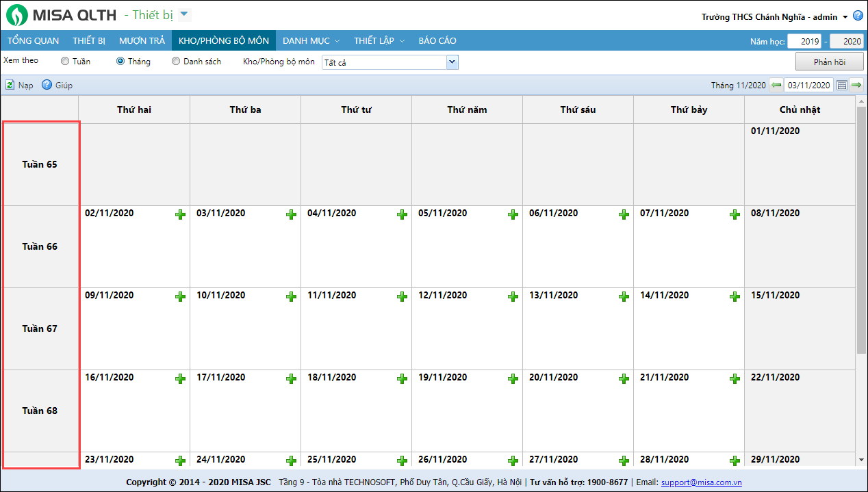868x492 pixels.
Task: Click the Tuần 66 row label
Action: 40,246
